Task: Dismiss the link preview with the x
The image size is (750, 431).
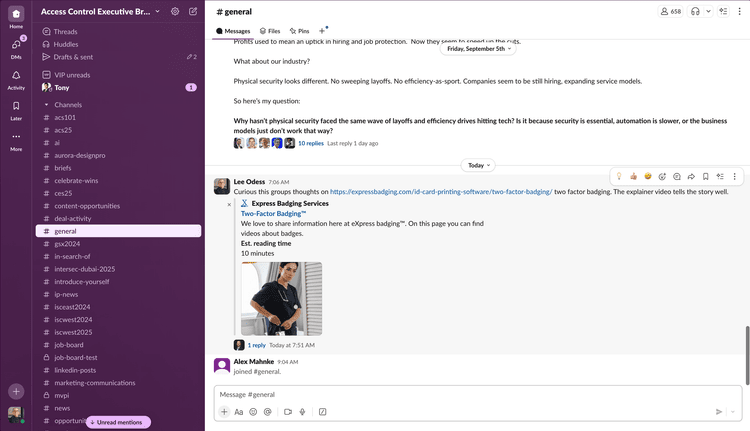Action: click(x=229, y=204)
